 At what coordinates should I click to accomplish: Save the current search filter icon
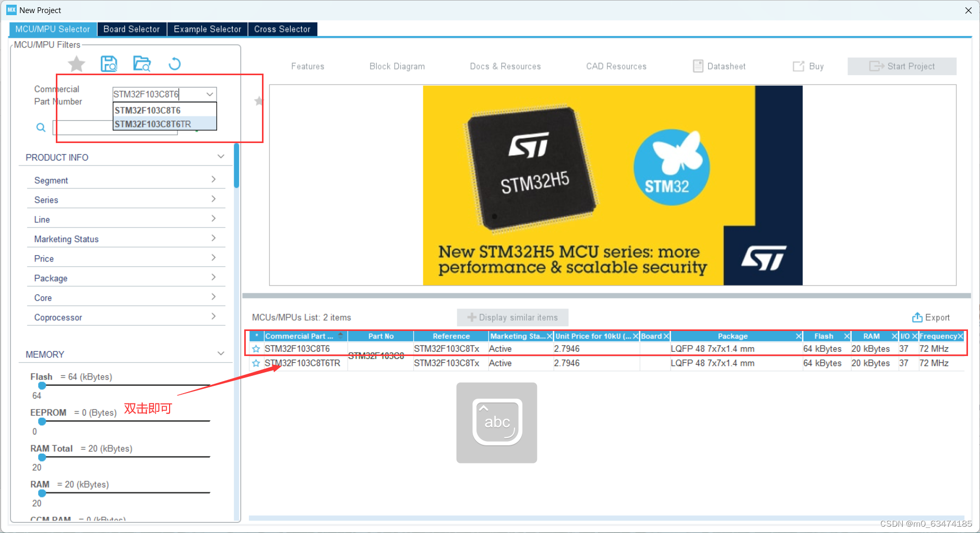[x=109, y=64]
